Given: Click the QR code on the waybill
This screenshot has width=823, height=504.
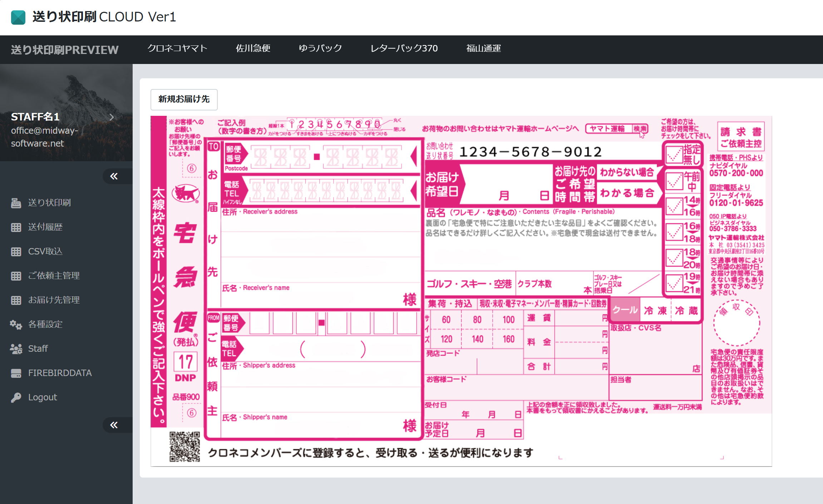Looking at the screenshot, I should pos(184,447).
